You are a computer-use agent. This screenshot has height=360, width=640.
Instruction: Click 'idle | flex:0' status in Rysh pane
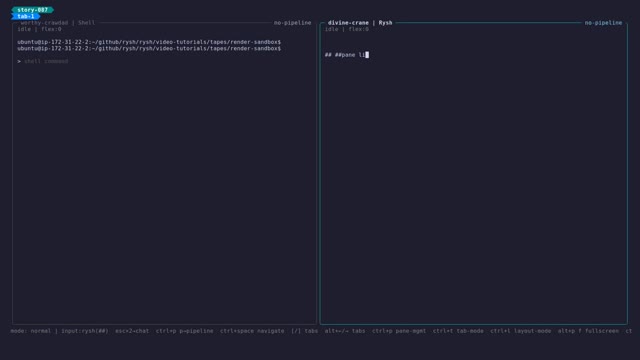click(x=347, y=29)
